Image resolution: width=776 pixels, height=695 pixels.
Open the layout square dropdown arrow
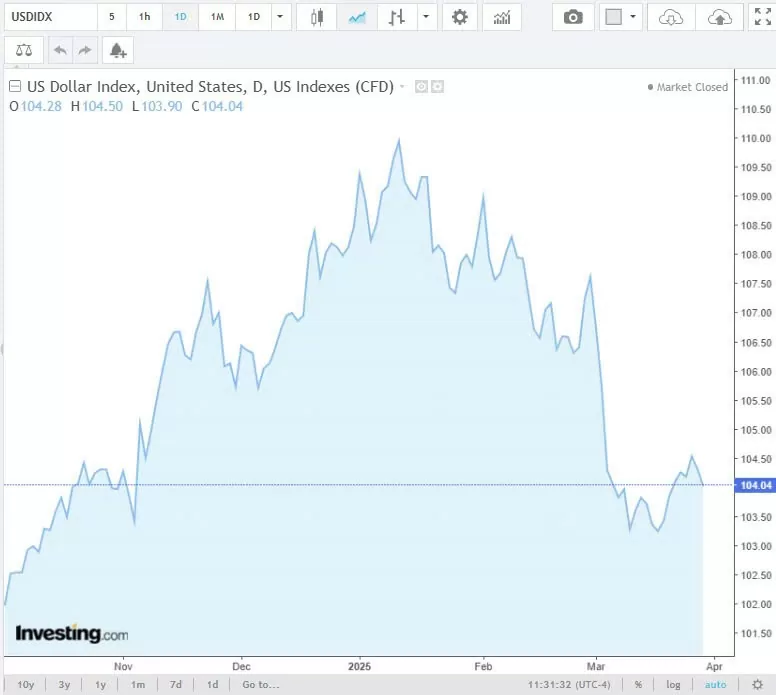pyautogui.click(x=633, y=17)
